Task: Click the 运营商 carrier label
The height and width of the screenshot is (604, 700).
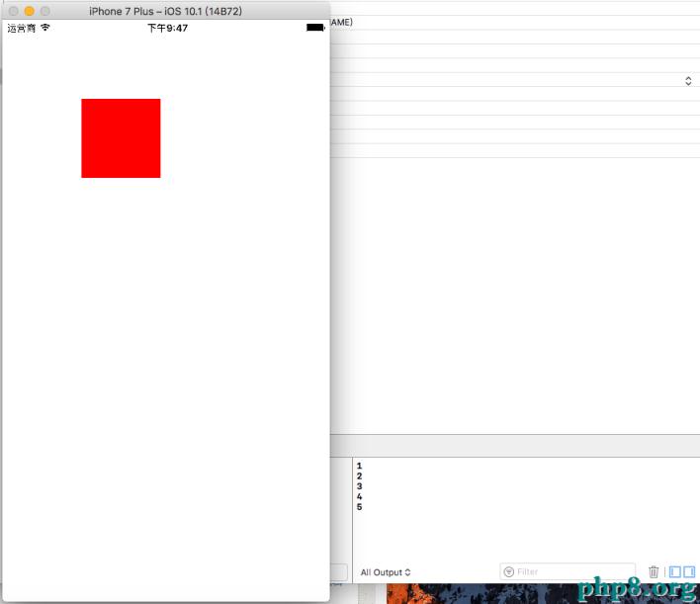Action: 22,28
